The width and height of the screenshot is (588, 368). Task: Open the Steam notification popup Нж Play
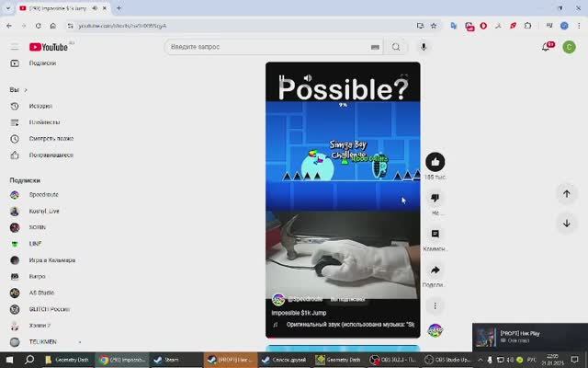tap(530, 337)
